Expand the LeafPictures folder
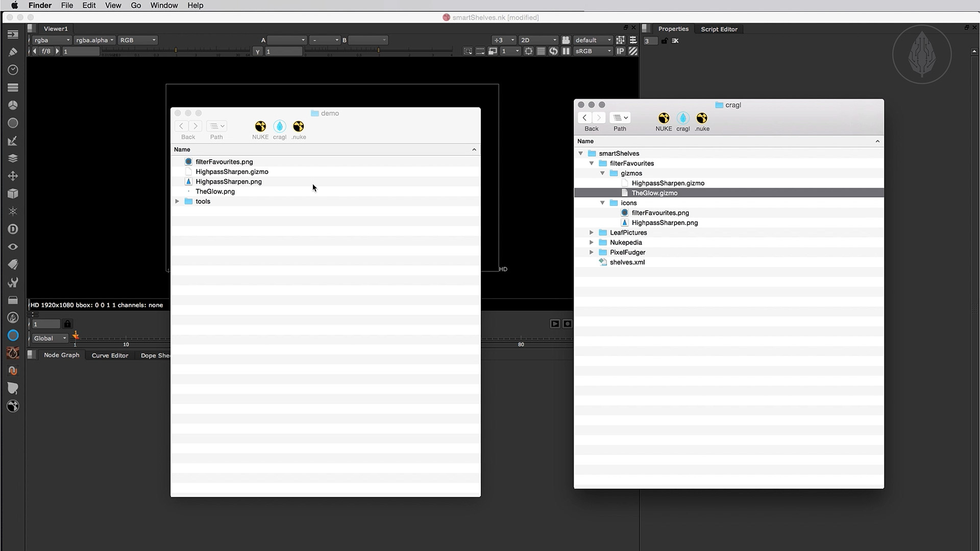980x551 pixels. pyautogui.click(x=592, y=233)
